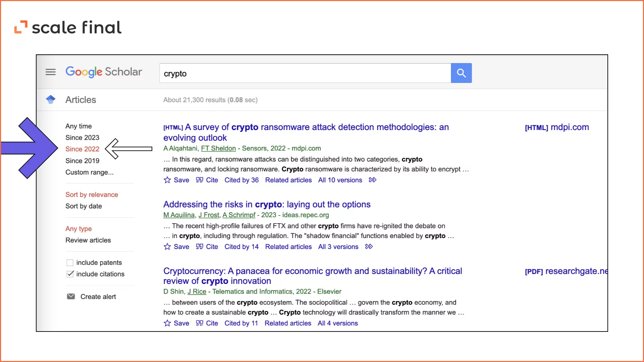The width and height of the screenshot is (644, 362).
Task: Expand more options chevrons for Addressing risks article
Action: pyautogui.click(x=369, y=247)
